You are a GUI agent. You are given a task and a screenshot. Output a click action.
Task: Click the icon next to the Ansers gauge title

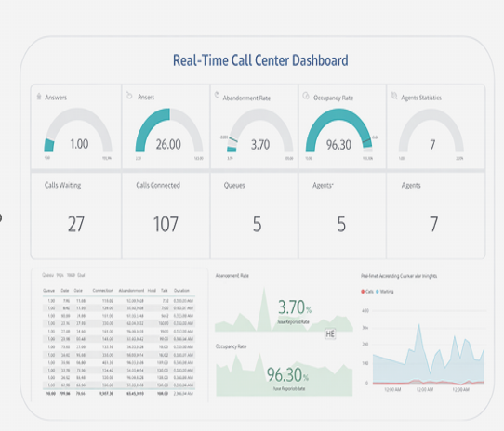129,96
